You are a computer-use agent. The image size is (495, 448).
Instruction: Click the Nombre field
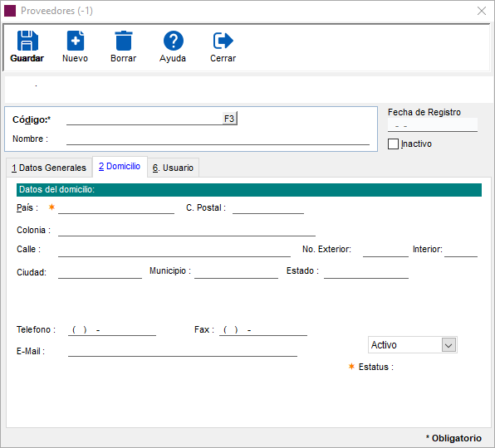pyautogui.click(x=218, y=139)
